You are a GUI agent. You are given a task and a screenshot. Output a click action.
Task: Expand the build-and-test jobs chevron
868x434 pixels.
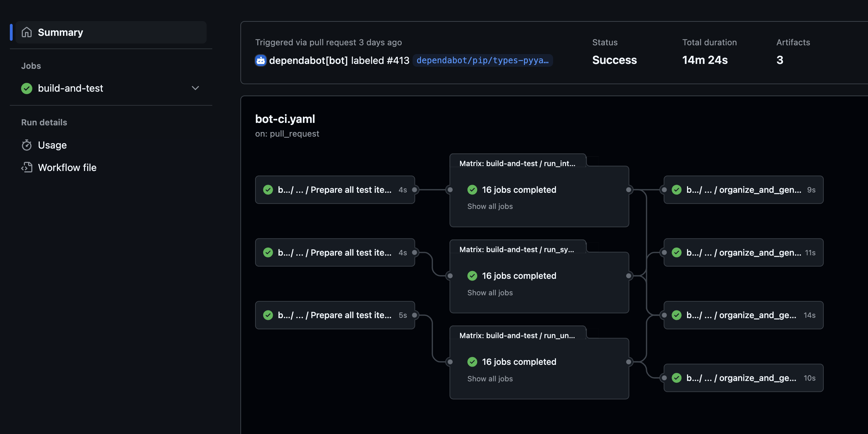195,88
